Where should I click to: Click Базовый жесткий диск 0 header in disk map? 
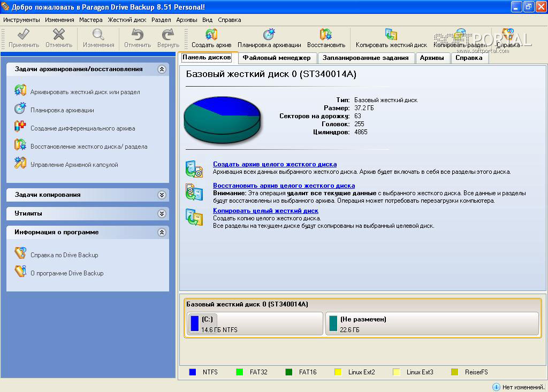[x=247, y=304]
